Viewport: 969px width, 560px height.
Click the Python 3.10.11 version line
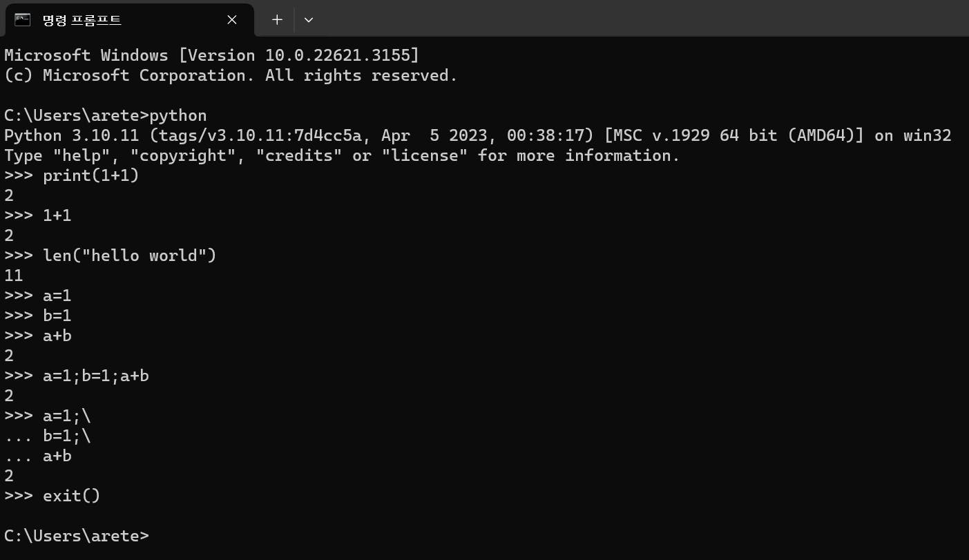click(x=478, y=135)
